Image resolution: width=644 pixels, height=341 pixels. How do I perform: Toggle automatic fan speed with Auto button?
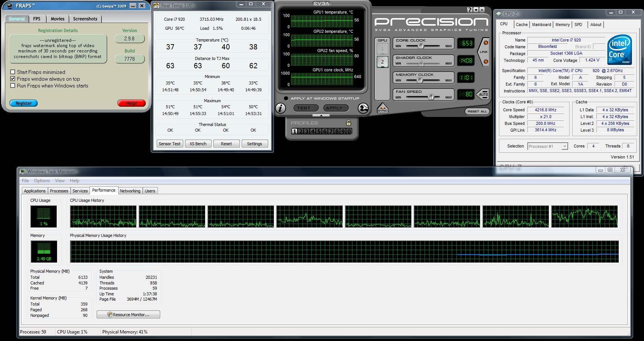pyautogui.click(x=483, y=94)
